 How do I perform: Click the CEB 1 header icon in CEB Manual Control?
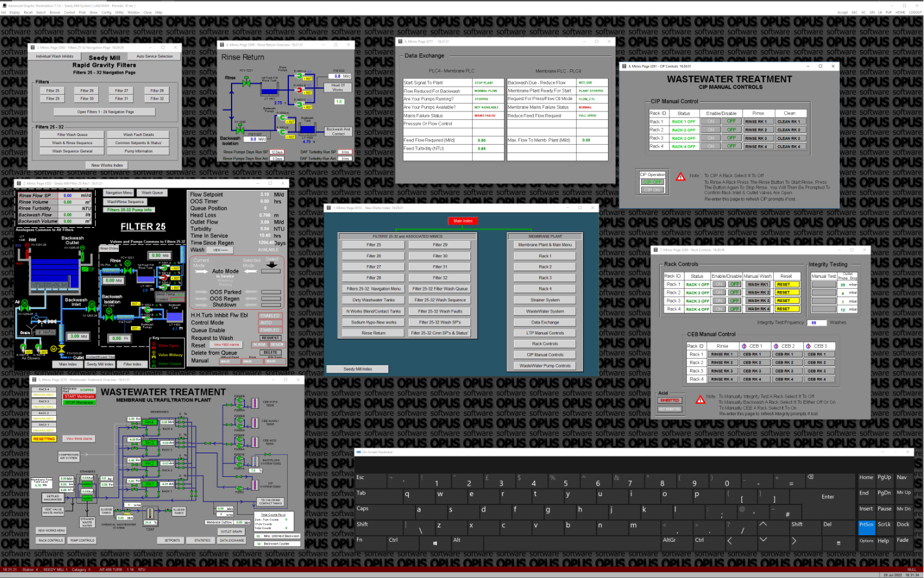(744, 346)
